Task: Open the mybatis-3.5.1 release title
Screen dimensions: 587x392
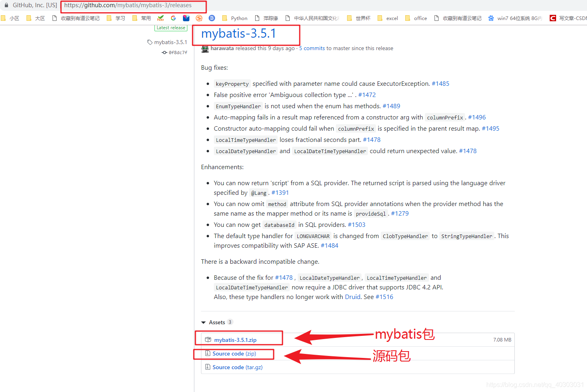Action: point(239,34)
